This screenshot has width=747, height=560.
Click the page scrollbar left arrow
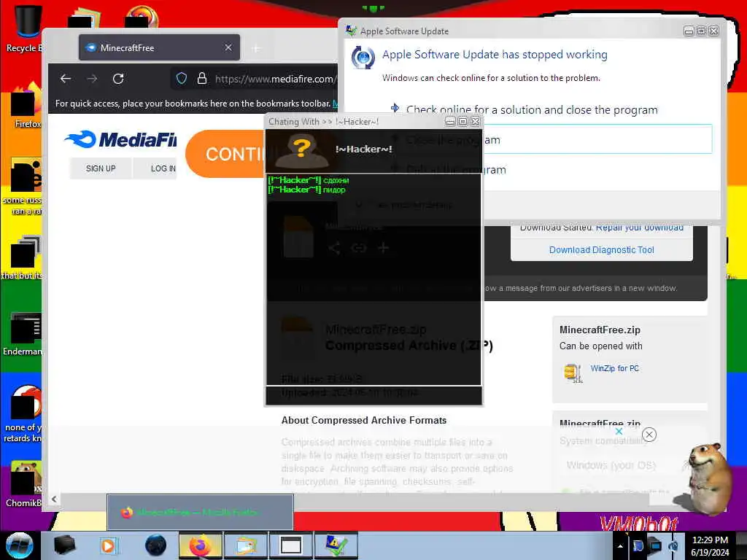[54, 499]
